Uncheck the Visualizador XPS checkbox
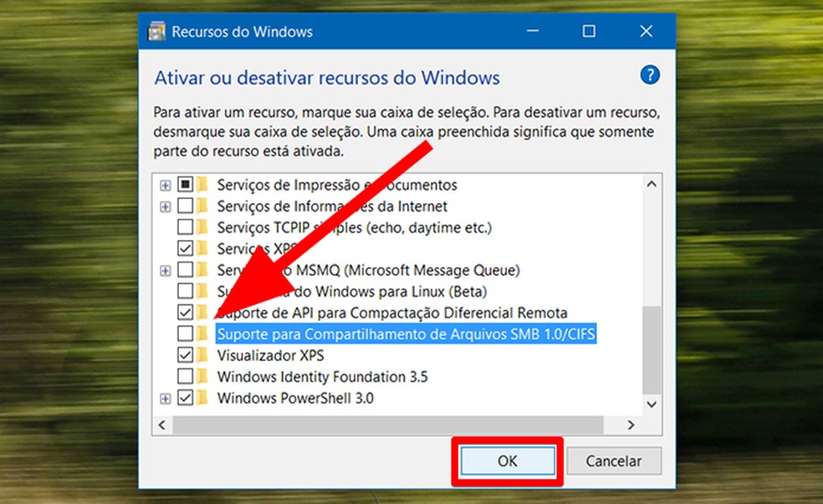 pyautogui.click(x=186, y=355)
